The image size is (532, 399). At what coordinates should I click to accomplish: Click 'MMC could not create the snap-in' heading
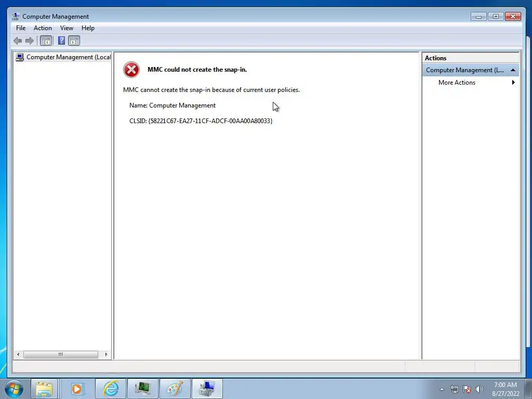[197, 70]
